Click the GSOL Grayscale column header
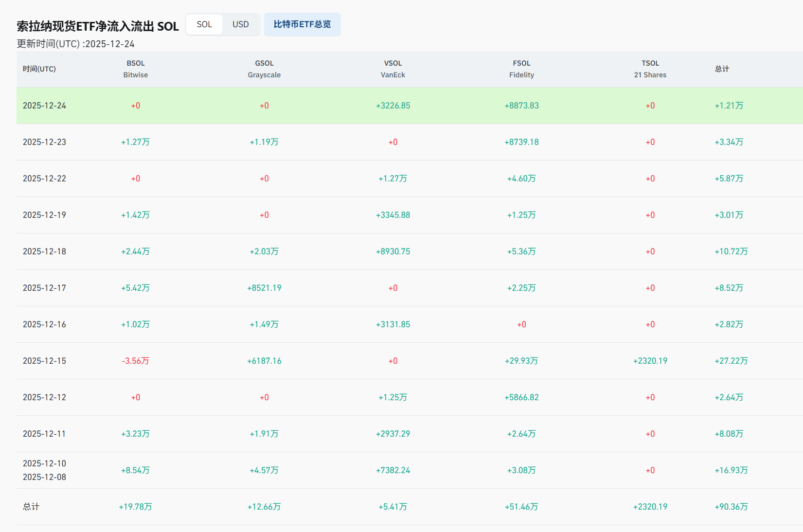 coord(264,69)
